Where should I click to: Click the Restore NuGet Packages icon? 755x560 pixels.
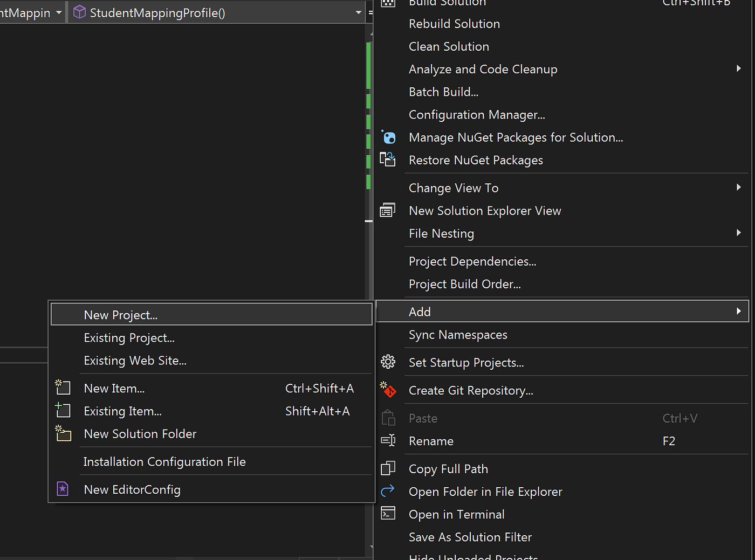(388, 160)
